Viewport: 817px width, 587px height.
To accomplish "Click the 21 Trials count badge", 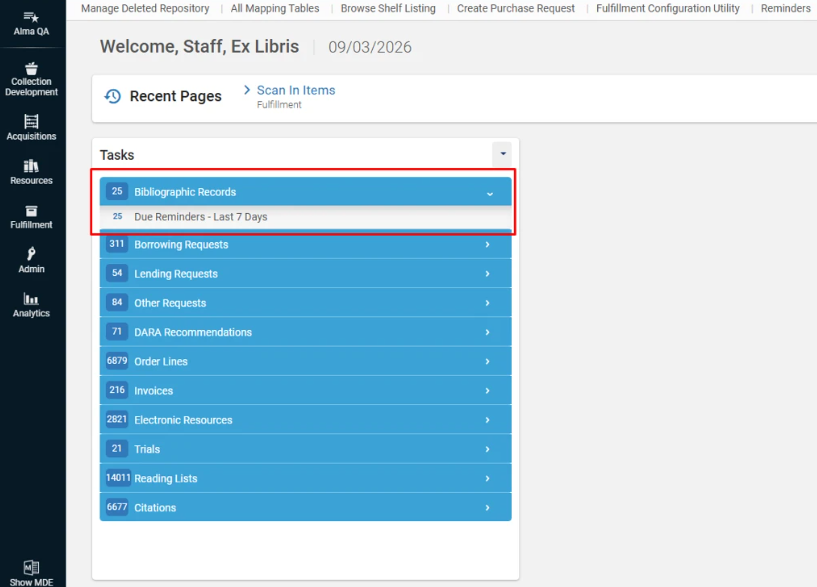I will point(117,448).
